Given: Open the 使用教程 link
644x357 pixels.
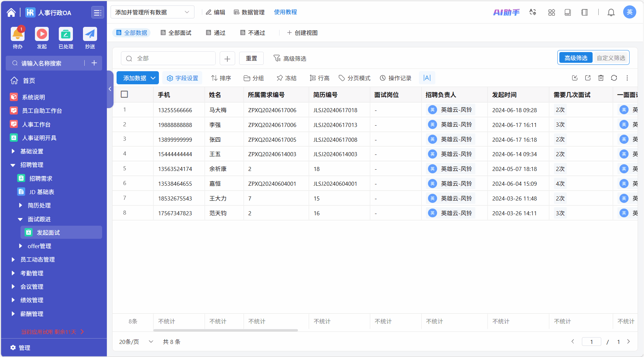Looking at the screenshot, I should (x=285, y=12).
